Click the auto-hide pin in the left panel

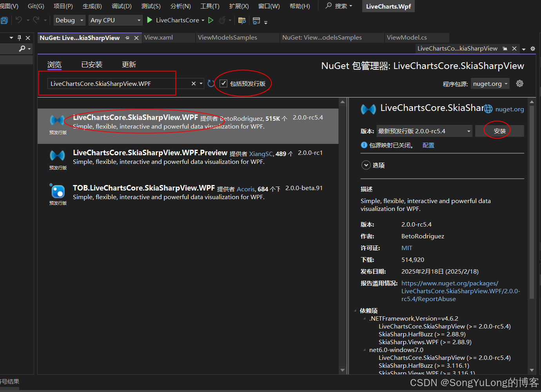click(20, 38)
